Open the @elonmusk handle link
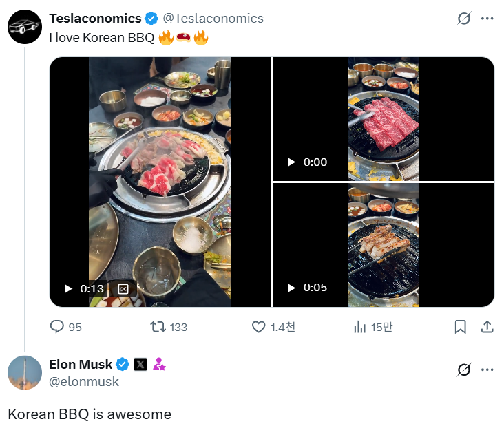 click(84, 381)
